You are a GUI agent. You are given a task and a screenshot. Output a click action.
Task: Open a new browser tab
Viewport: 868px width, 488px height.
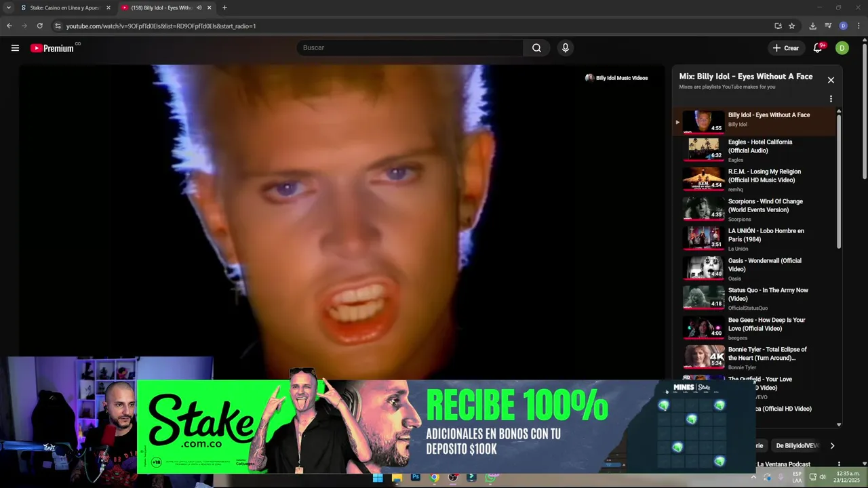[x=224, y=7]
